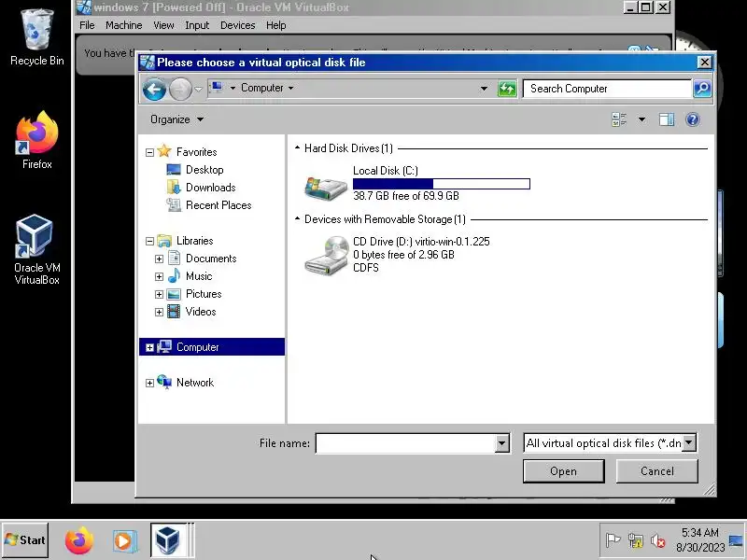Change view with the view icon

(619, 119)
